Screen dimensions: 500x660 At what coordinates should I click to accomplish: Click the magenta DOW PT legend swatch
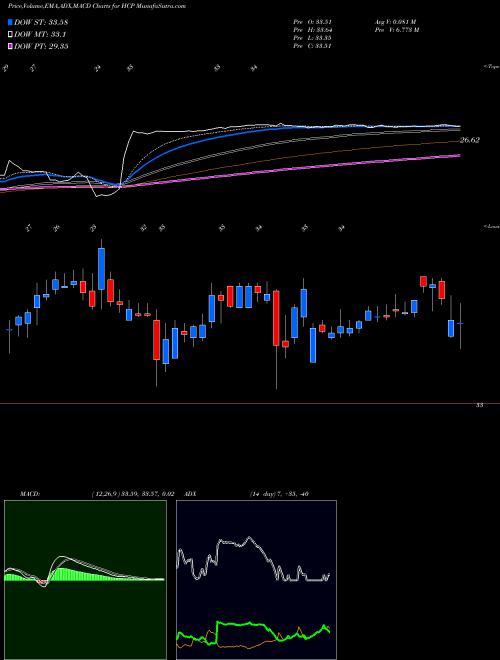(11, 46)
